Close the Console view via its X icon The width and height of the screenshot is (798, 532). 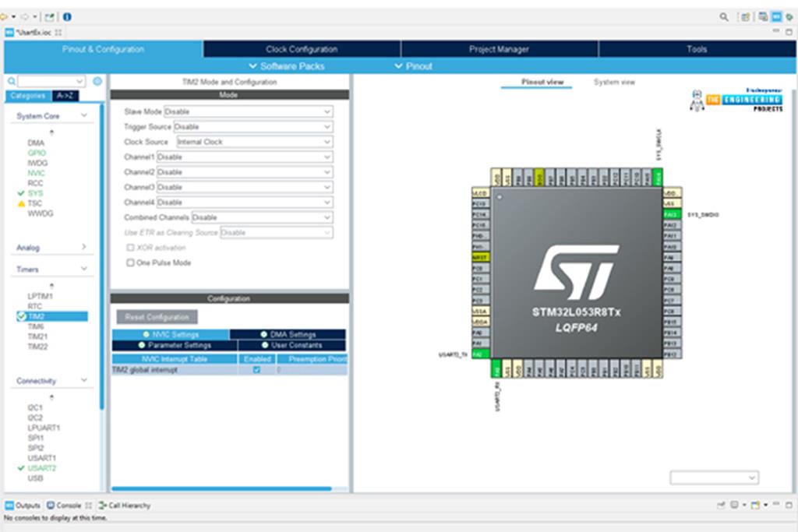point(88,506)
